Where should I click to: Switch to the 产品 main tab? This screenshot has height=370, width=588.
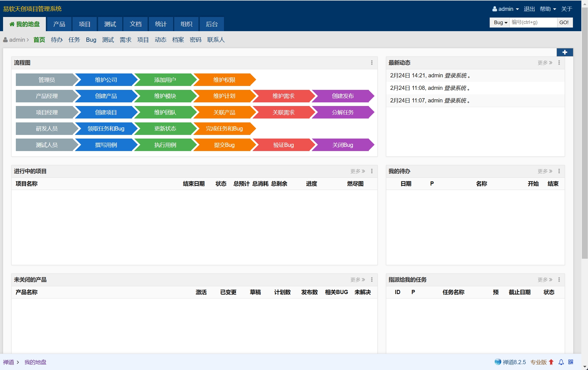59,24
